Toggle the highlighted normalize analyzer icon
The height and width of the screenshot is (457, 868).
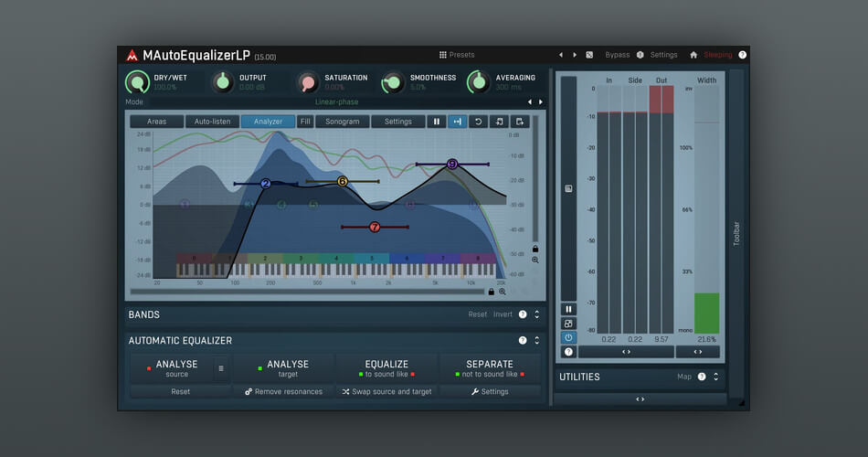point(457,122)
